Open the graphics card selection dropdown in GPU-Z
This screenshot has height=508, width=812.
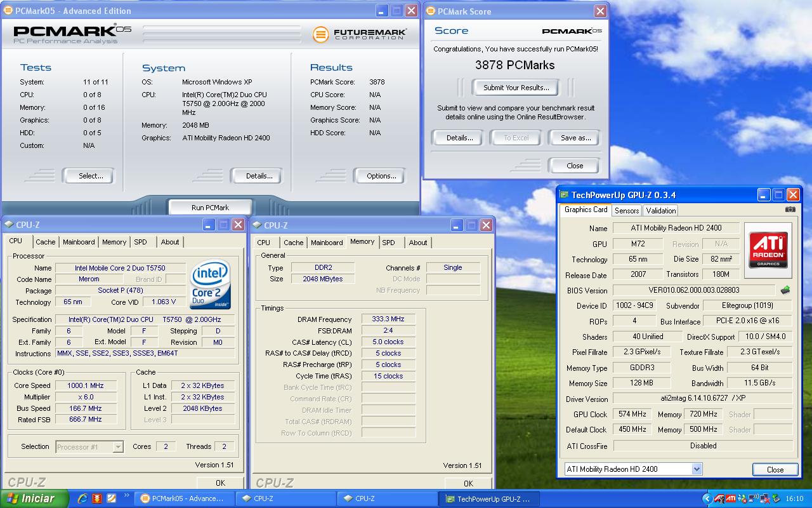[697, 469]
